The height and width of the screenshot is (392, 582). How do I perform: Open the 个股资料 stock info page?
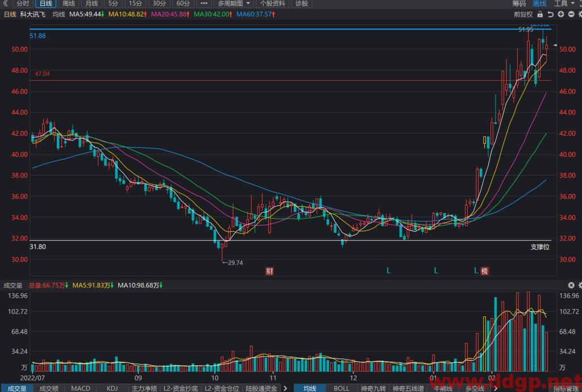(272, 4)
